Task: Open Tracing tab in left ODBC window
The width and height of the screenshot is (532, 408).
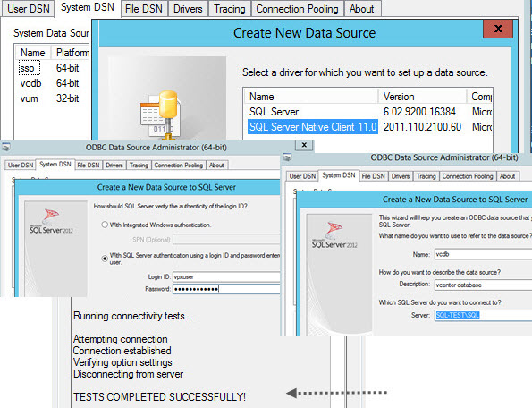Action: pos(139,165)
